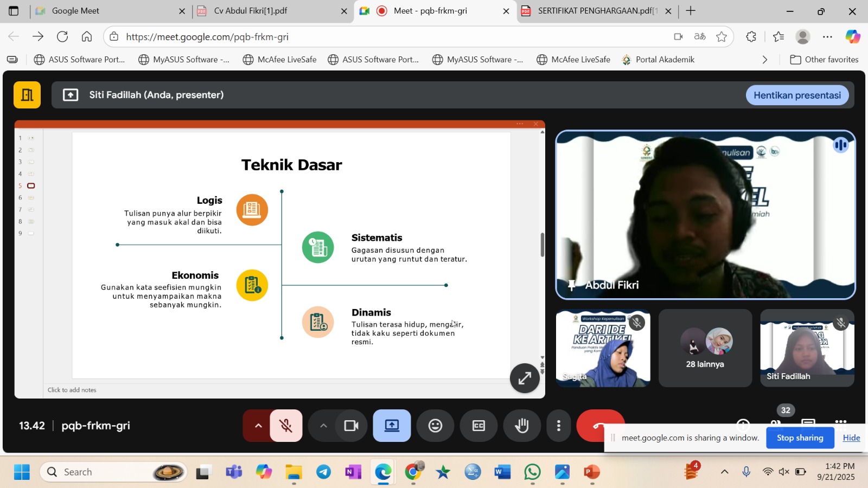This screenshot has width=868, height=488.
Task: Switch to SERTIFIKAT PENGHARGAAN PDF tab
Action: [597, 11]
